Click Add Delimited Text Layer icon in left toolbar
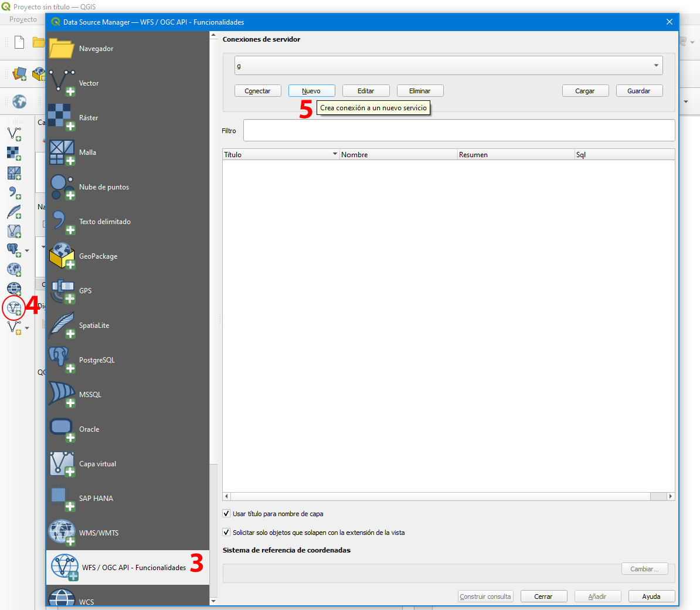The image size is (700, 610). point(14,192)
